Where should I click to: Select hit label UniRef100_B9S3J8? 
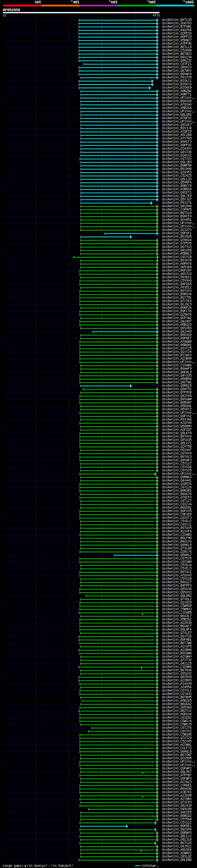coord(177,128)
